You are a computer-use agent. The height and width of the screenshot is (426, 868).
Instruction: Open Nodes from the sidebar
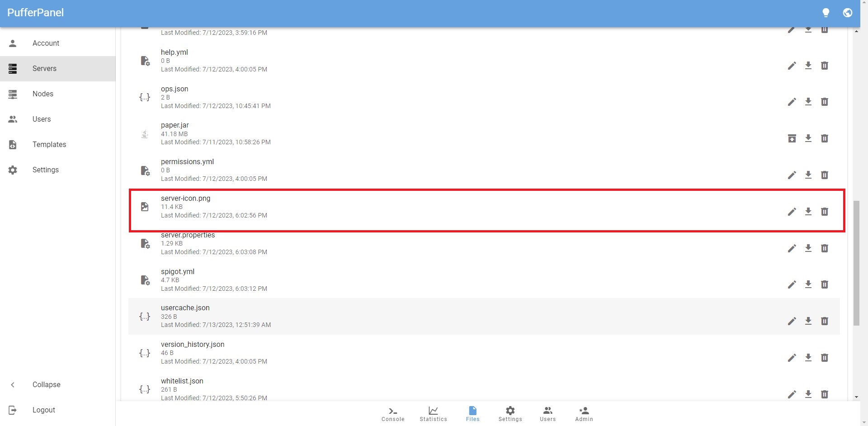pyautogui.click(x=42, y=94)
